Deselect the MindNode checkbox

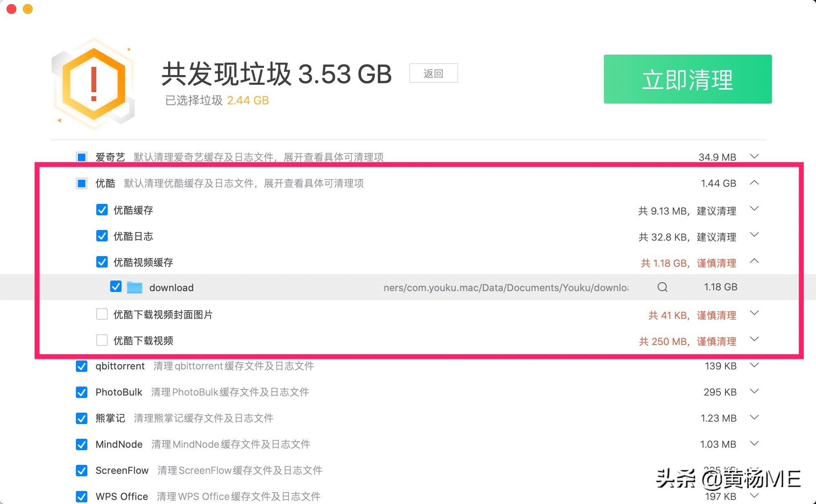click(x=81, y=444)
